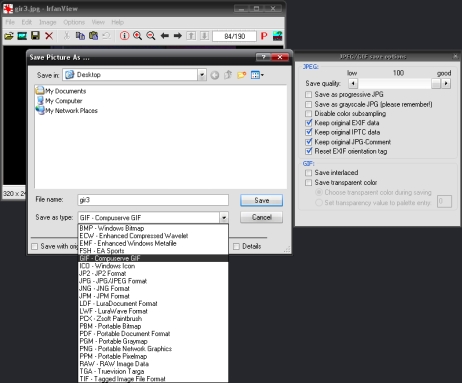Choose JPG - JPG/JPEG Format from list
Screen dimensions: 462x383
click(x=153, y=281)
